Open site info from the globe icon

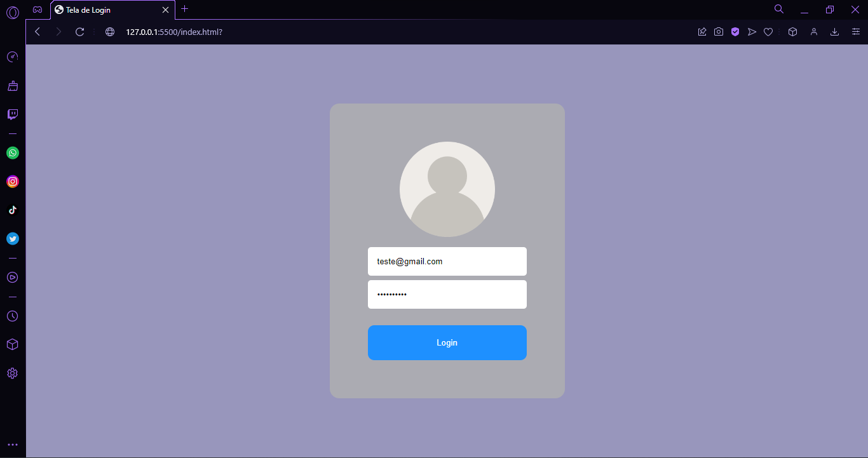(109, 31)
